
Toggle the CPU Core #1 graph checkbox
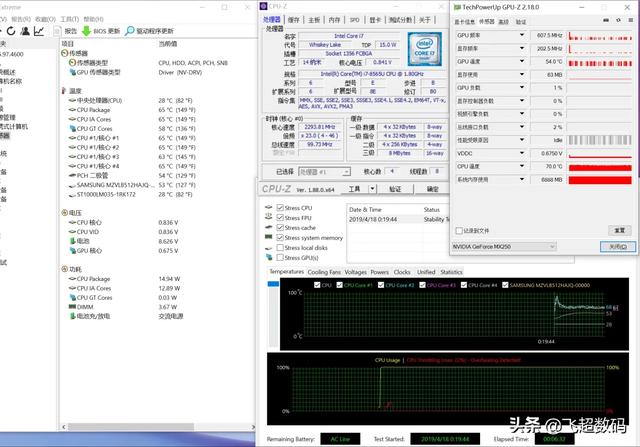[x=340, y=285]
